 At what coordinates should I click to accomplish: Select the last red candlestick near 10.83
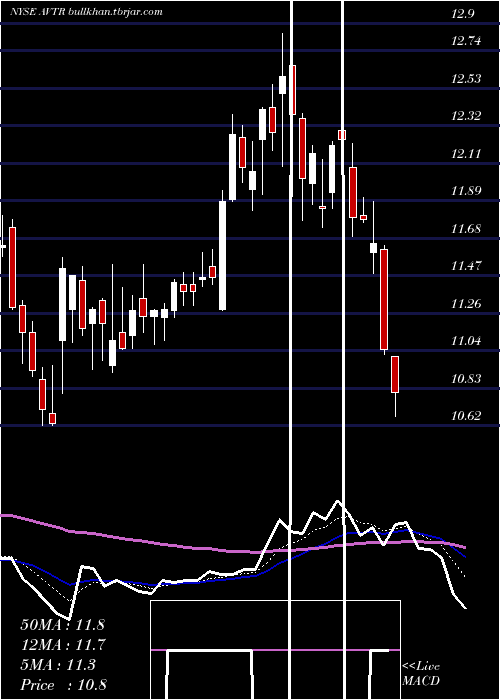[395, 375]
